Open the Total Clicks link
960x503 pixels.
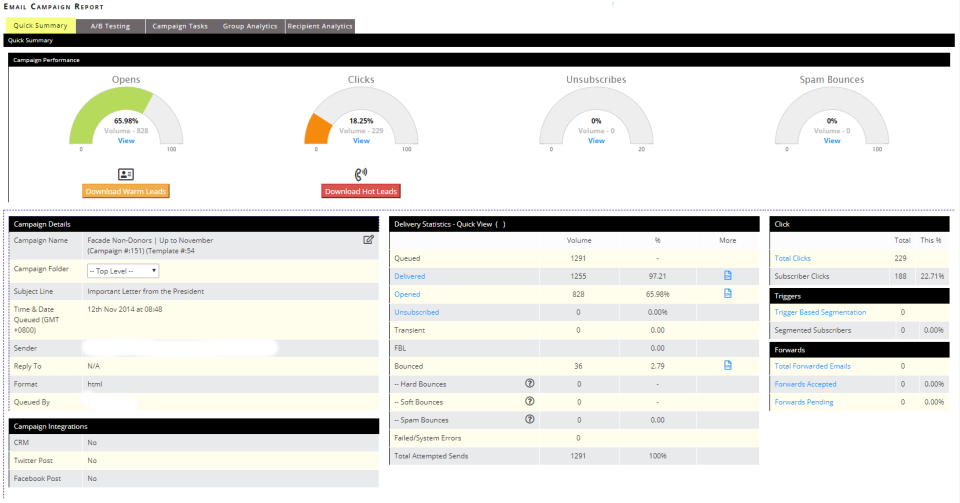click(792, 258)
